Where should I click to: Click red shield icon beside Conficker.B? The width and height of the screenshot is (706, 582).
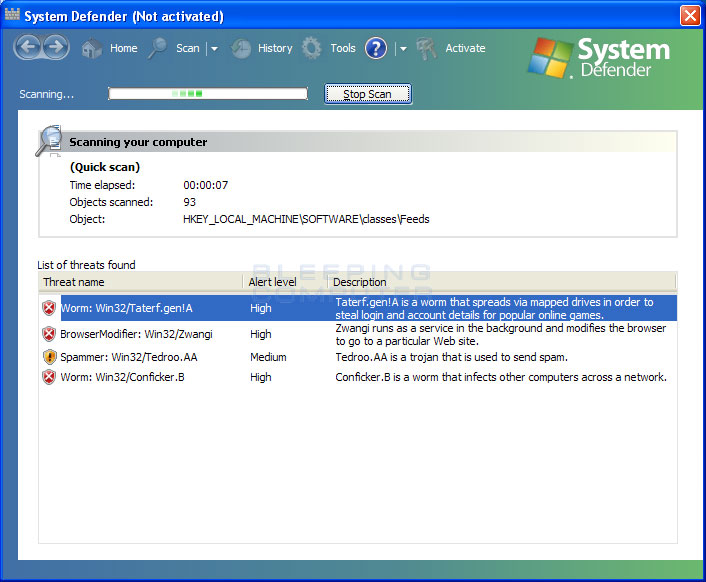click(x=49, y=377)
